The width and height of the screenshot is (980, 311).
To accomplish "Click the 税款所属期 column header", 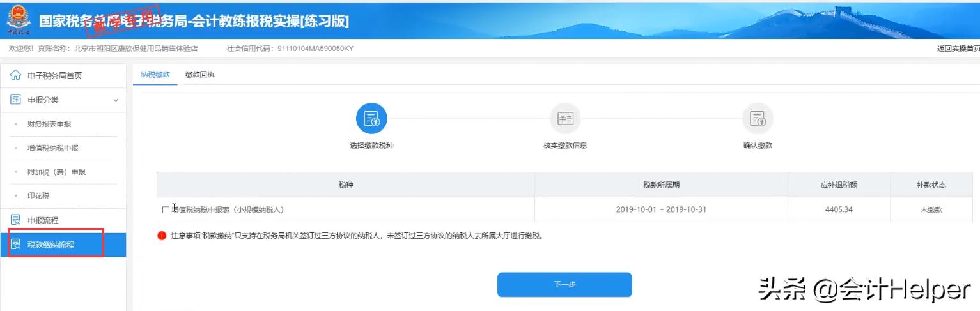I will [x=661, y=185].
